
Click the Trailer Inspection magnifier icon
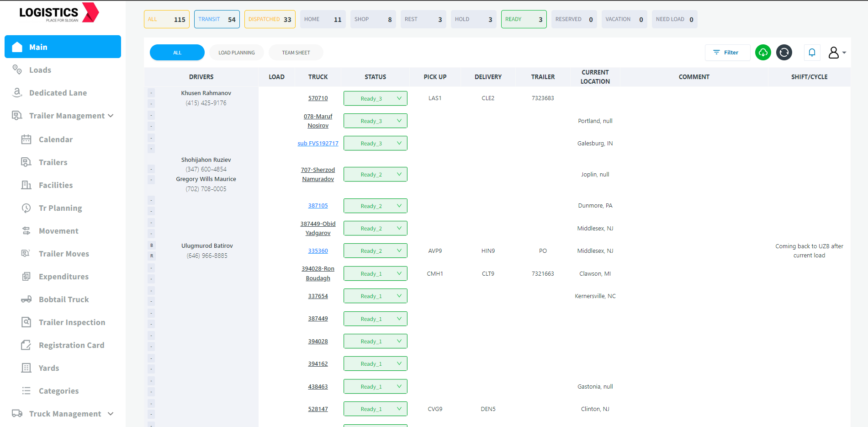click(x=26, y=322)
